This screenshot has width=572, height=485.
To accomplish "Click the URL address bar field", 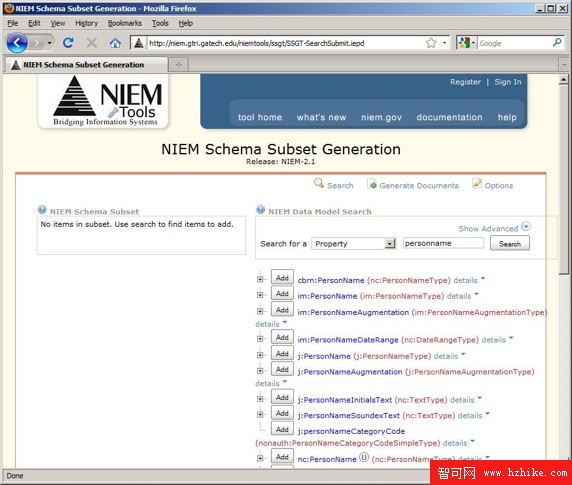I will pyautogui.click(x=285, y=43).
